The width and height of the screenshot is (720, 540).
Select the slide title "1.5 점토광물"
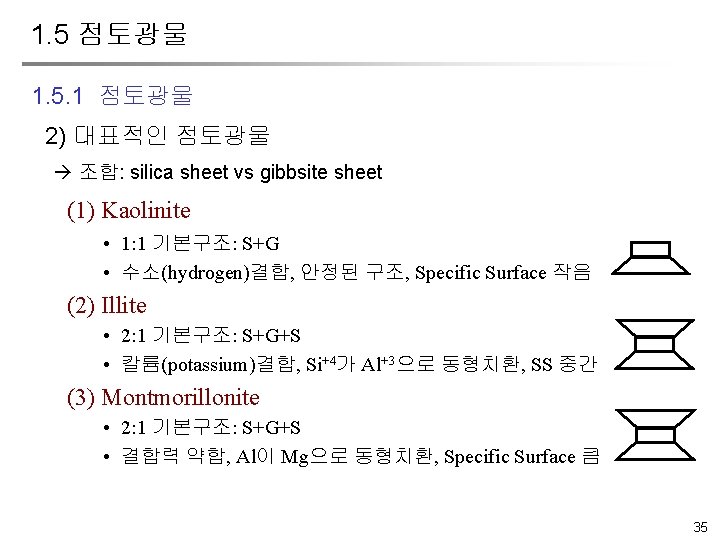(x=108, y=36)
